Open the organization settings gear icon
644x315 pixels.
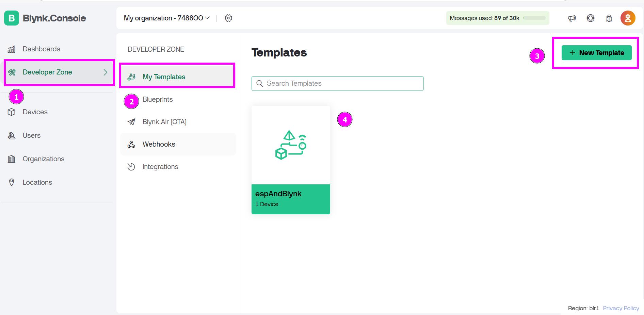[x=228, y=18]
